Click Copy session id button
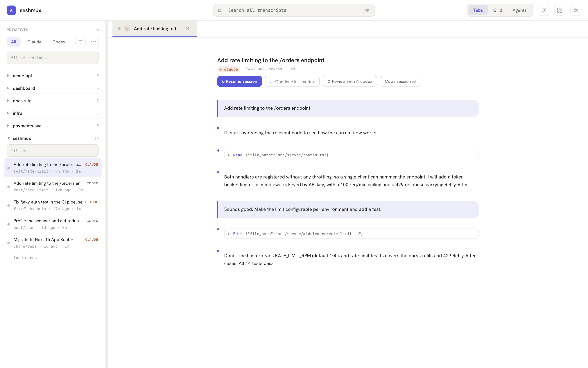 400,81
